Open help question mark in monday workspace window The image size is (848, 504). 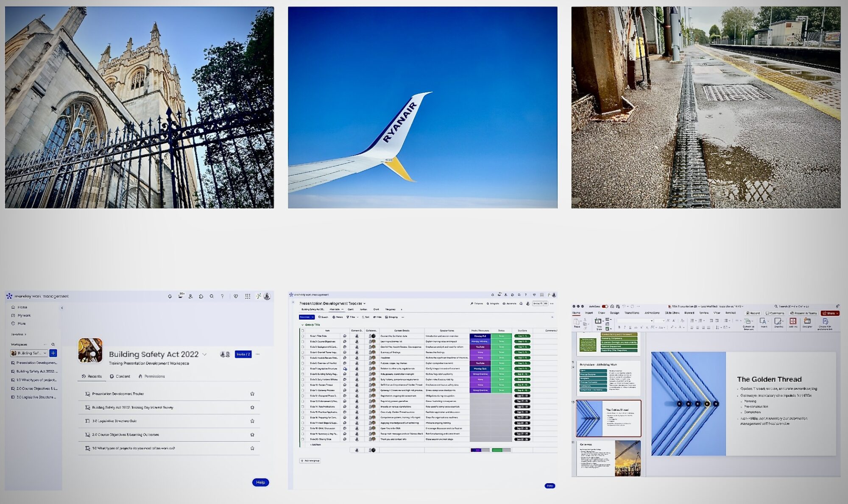click(x=222, y=296)
